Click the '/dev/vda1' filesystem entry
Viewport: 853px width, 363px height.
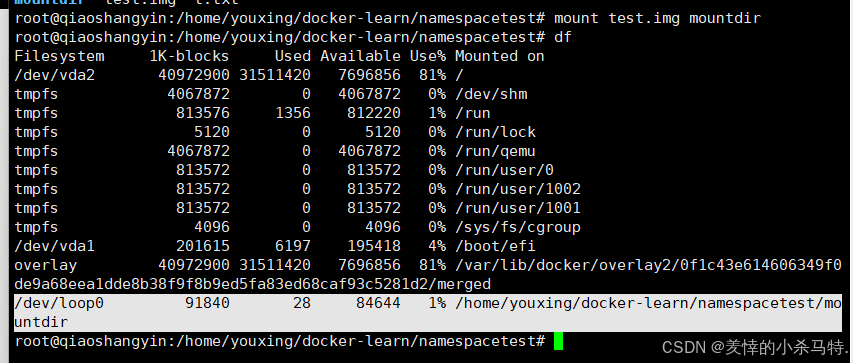coord(54,246)
